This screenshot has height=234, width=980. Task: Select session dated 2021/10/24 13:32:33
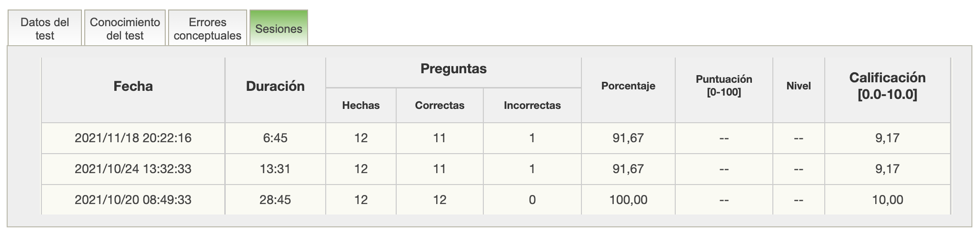133,169
